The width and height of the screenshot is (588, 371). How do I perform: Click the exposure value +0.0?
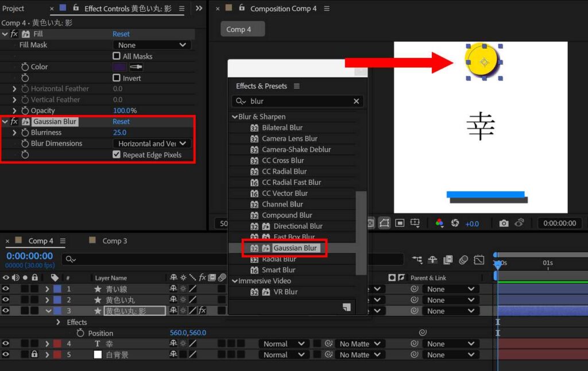[472, 223]
